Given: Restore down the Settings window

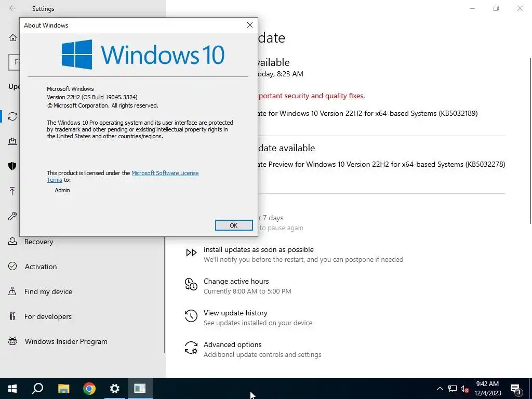Looking at the screenshot, I should click(x=496, y=8).
